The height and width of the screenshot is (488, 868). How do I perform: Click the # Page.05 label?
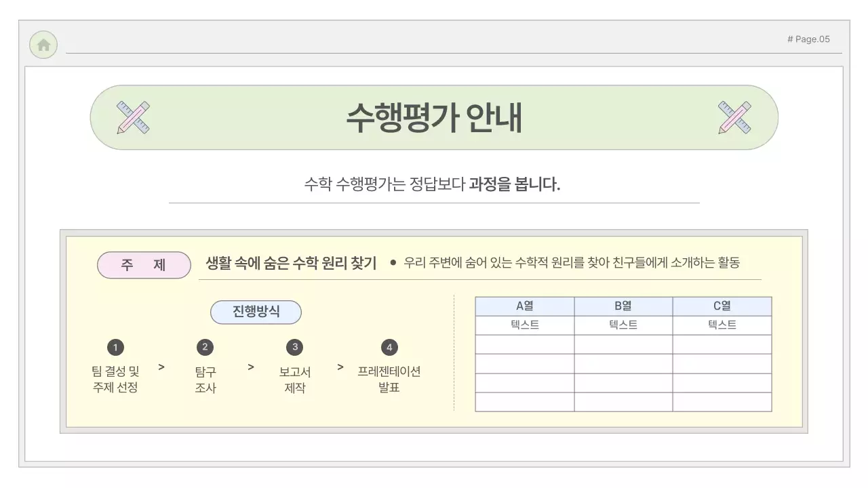pos(808,39)
